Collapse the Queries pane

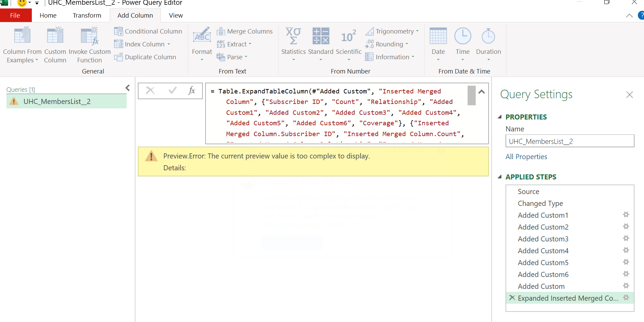tap(128, 88)
